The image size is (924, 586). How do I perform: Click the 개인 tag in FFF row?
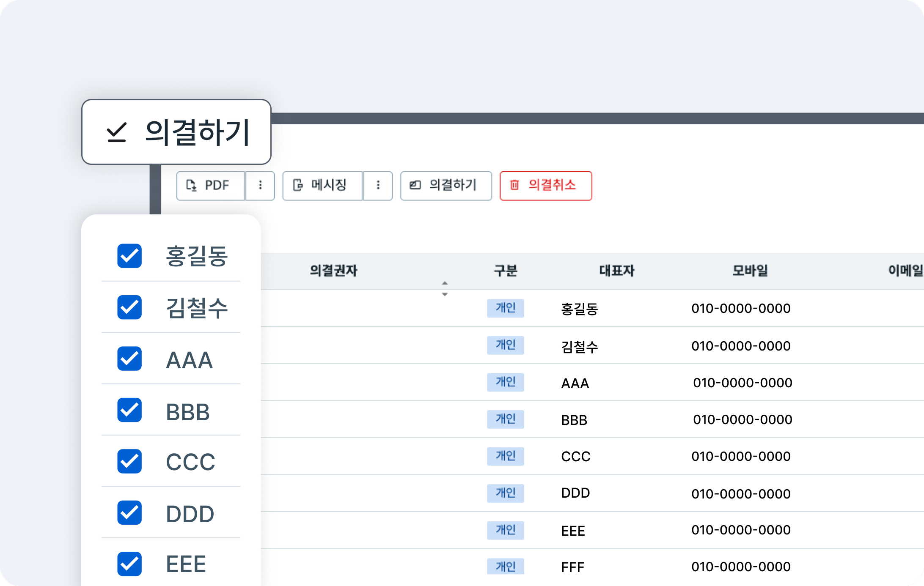pos(506,567)
